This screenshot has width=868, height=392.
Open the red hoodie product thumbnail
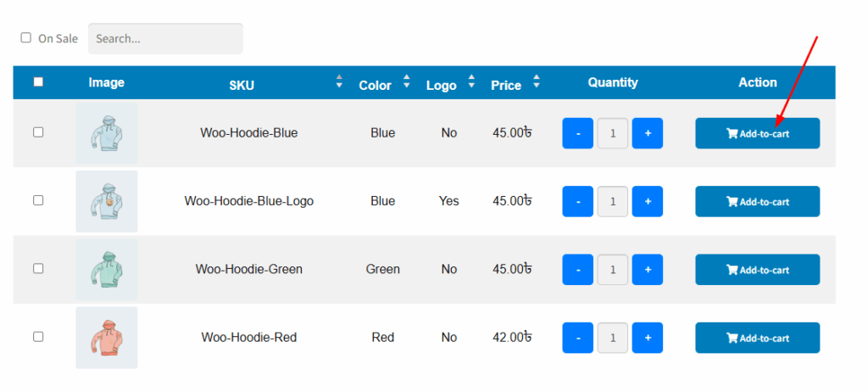point(107,338)
